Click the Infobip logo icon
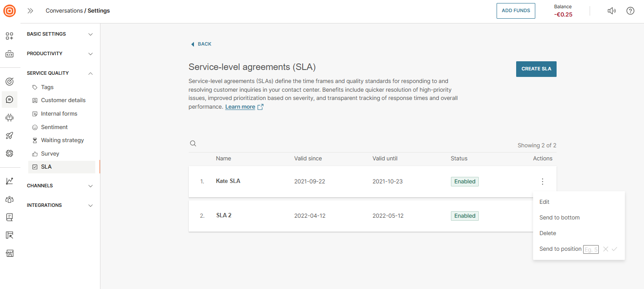644x289 pixels. coord(10,11)
